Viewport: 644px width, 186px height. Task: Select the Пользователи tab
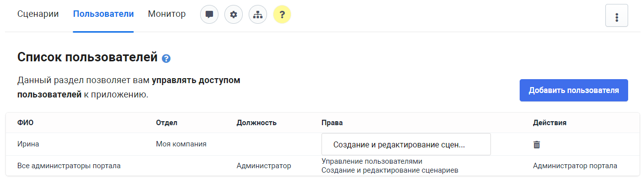[x=104, y=14]
